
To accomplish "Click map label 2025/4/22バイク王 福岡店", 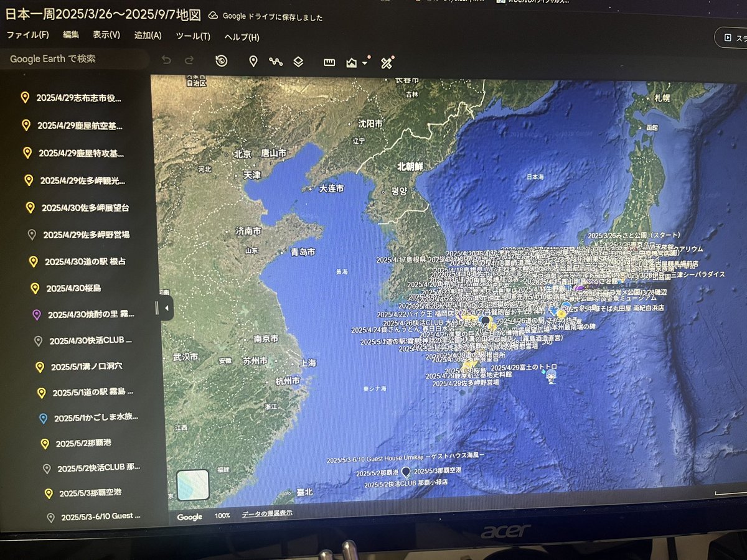I will (416, 315).
